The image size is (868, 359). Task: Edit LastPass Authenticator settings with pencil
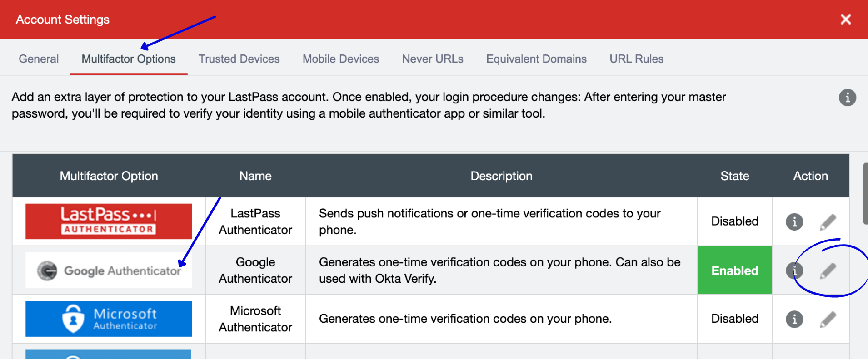point(828,222)
